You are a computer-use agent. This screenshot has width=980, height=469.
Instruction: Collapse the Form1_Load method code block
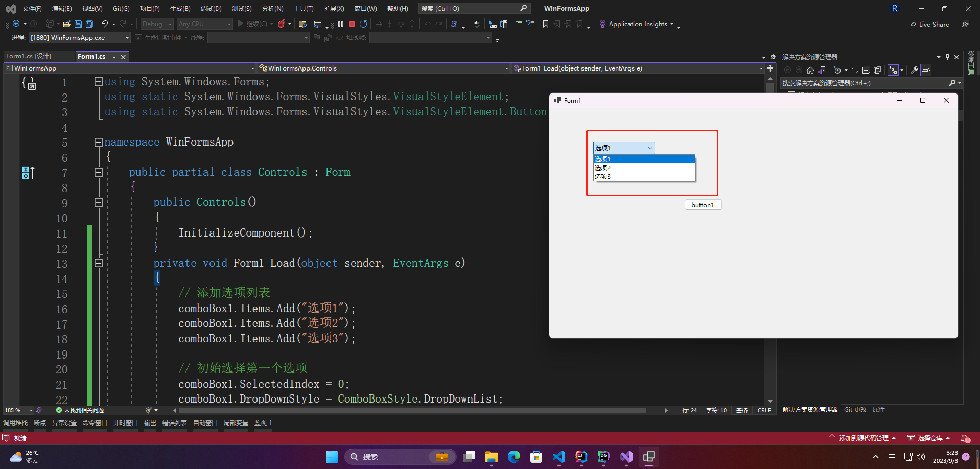(99, 263)
